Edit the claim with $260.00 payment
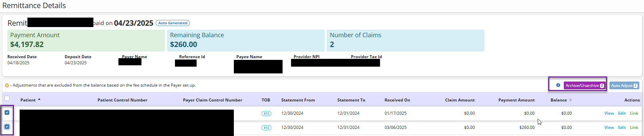The width and height of the screenshot is (644, 136). coord(622,128)
